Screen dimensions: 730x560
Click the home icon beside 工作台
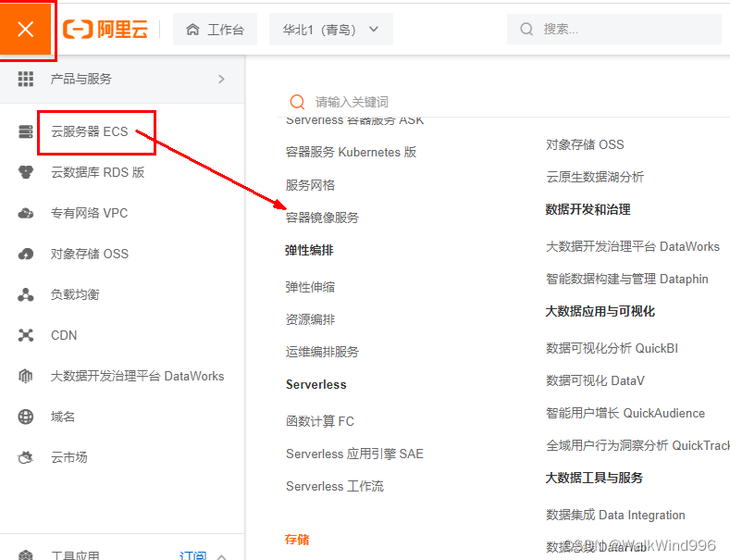pyautogui.click(x=192, y=30)
